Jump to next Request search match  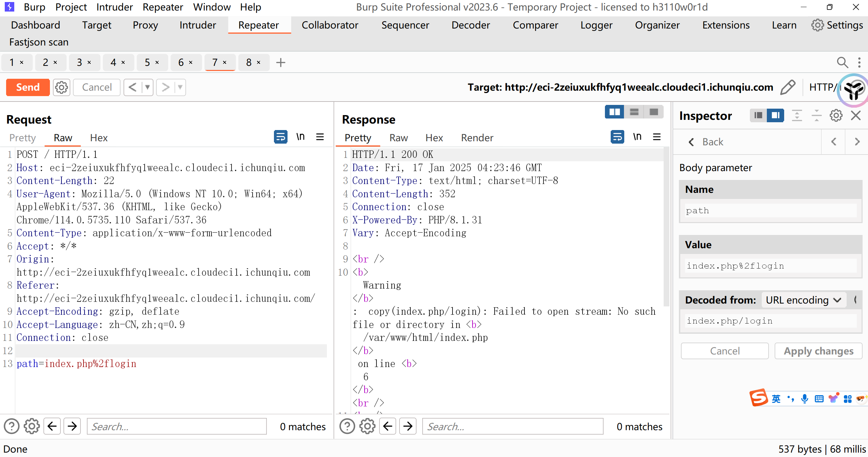pos(72,426)
